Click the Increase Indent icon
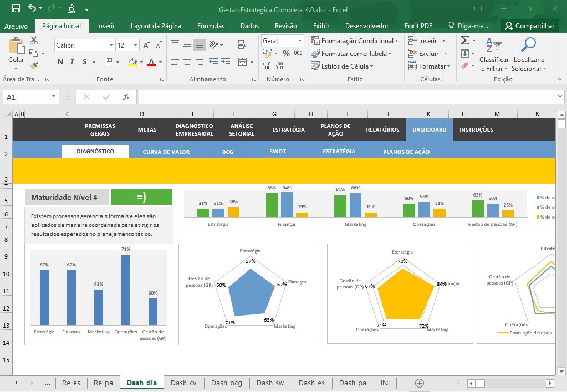The image size is (567, 392). coord(226,62)
